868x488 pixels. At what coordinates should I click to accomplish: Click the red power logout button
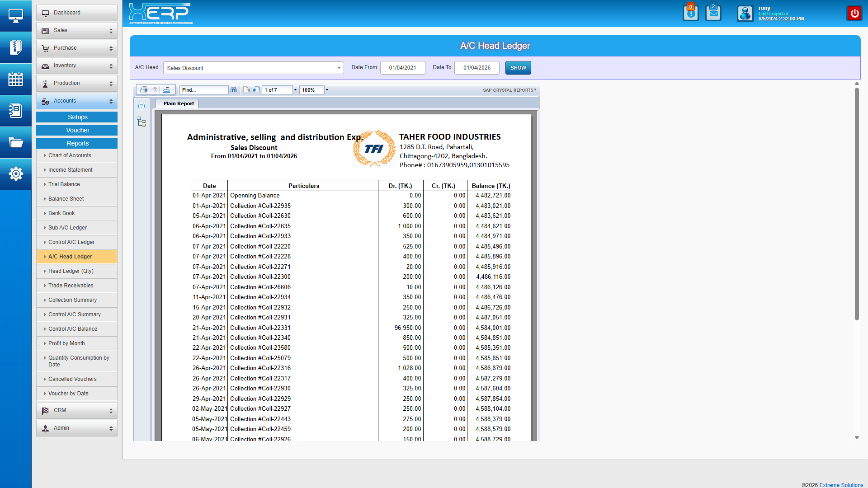tap(854, 14)
